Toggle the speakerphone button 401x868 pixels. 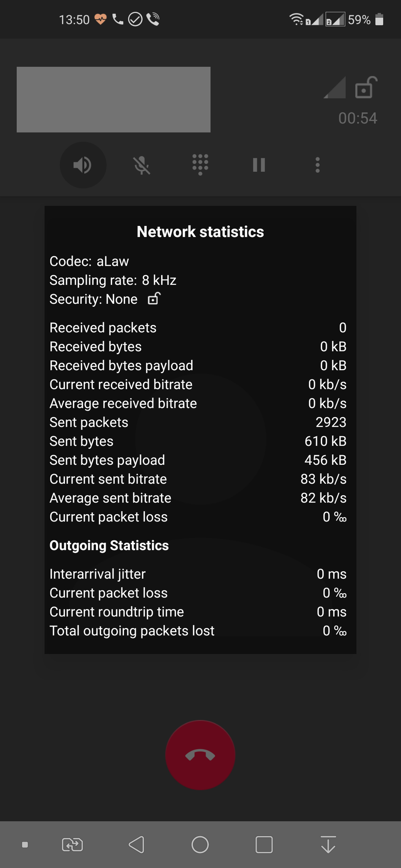(x=83, y=165)
